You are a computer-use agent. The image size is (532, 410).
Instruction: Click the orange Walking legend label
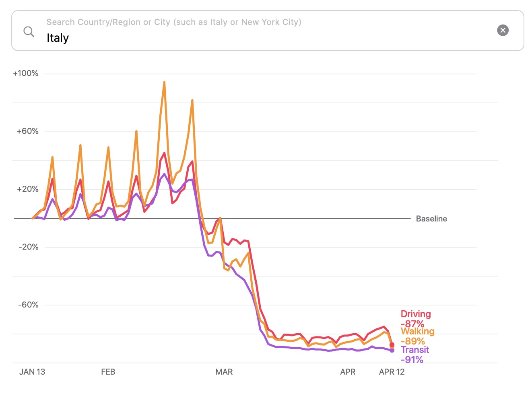[x=418, y=331]
